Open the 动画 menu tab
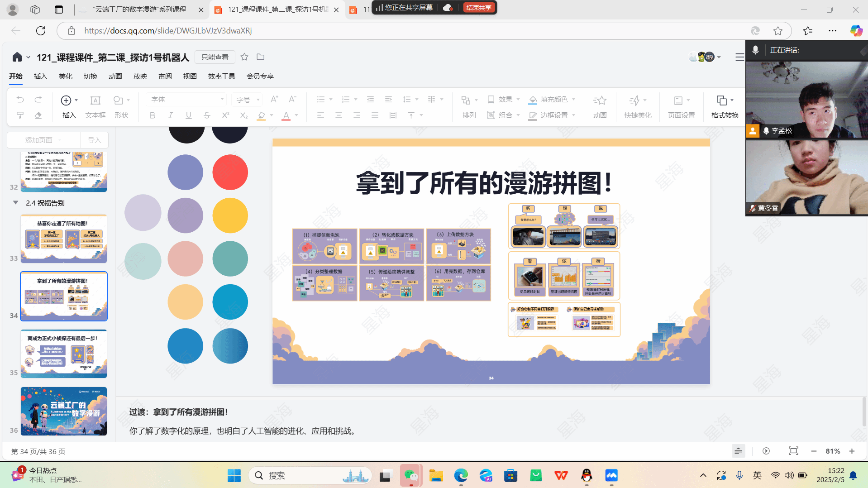Image resolution: width=868 pixels, height=488 pixels. [x=115, y=76]
